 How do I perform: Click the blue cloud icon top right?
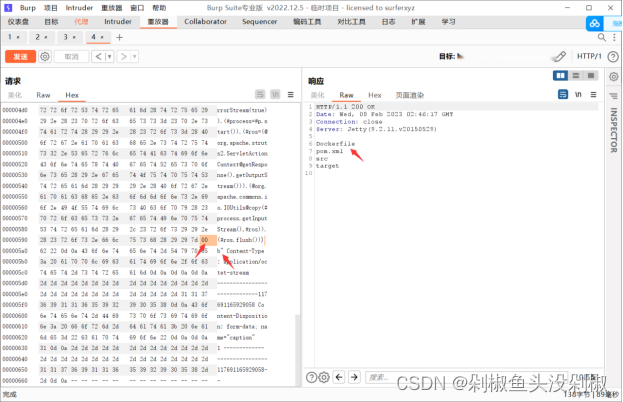click(x=594, y=23)
